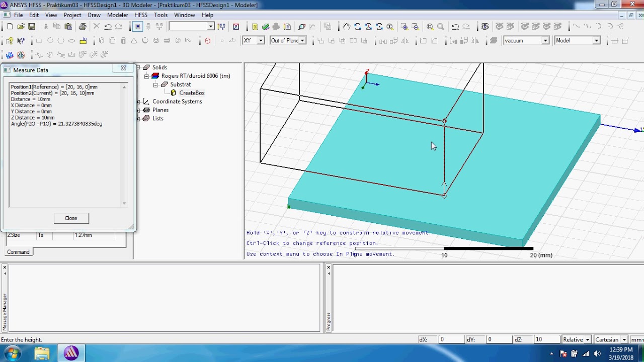Image resolution: width=644 pixels, height=362 pixels.
Task: Select the Draw Spiral tool
Action: tap(178, 41)
